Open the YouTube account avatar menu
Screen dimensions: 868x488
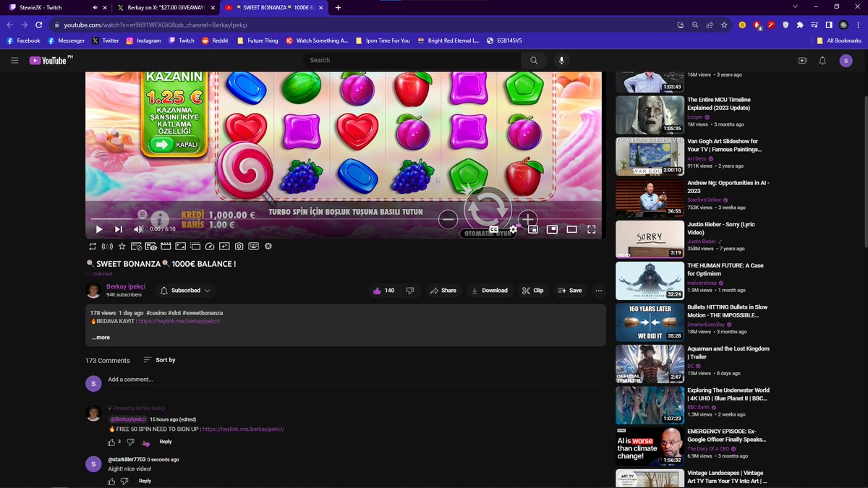click(x=846, y=61)
